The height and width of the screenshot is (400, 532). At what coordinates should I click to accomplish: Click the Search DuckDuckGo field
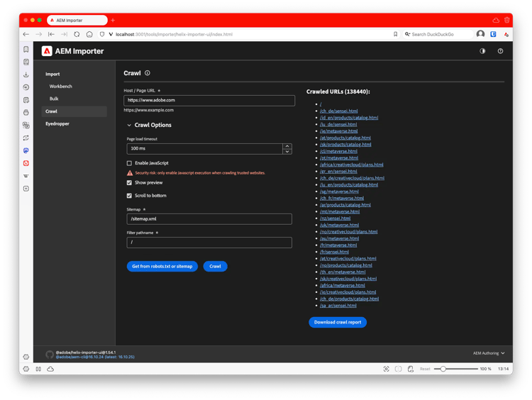[438, 34]
